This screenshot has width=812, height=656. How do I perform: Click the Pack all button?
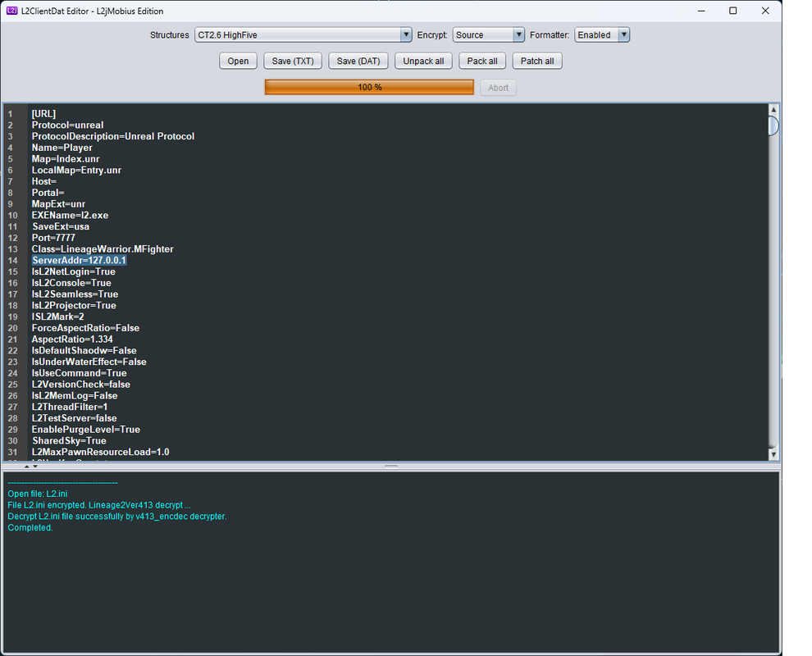(482, 61)
